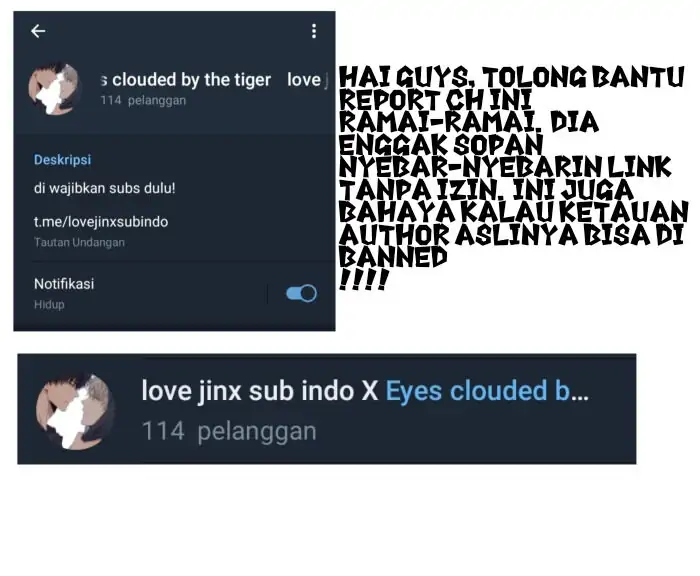700x576 pixels.
Task: Go back with the left arrow
Action: coord(38,31)
